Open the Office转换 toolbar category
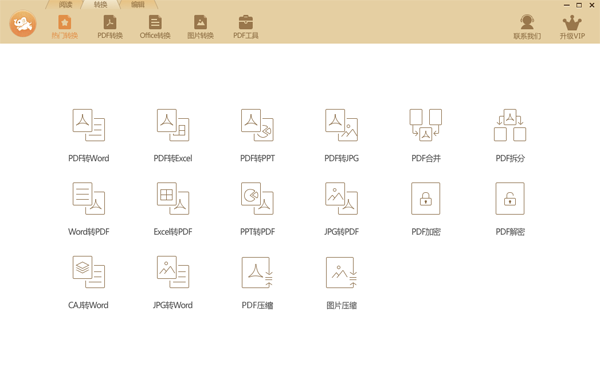This screenshot has width=600, height=377. click(155, 27)
